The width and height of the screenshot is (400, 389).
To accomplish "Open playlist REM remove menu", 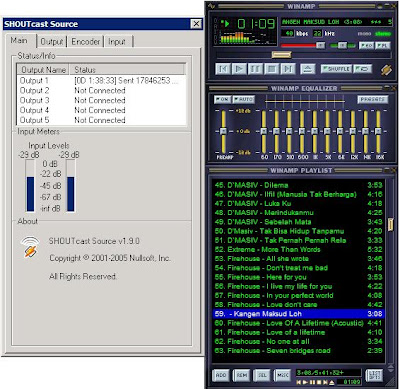I will 242,375.
